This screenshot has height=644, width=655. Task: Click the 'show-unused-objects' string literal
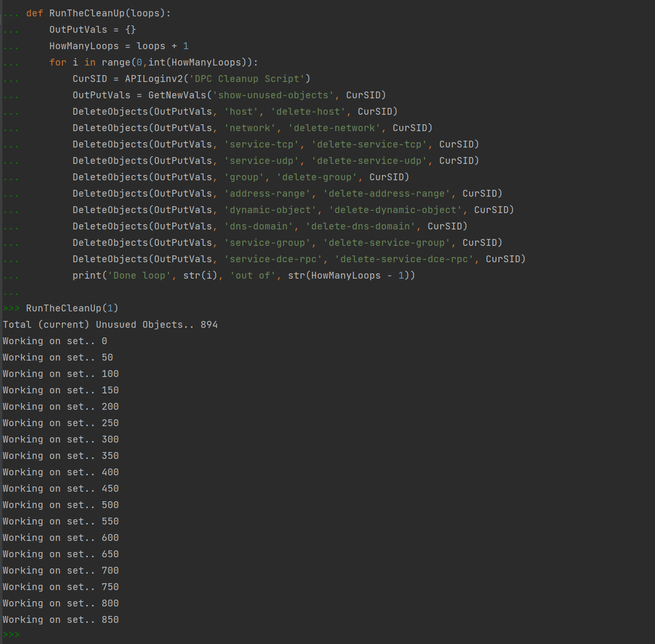coord(273,95)
